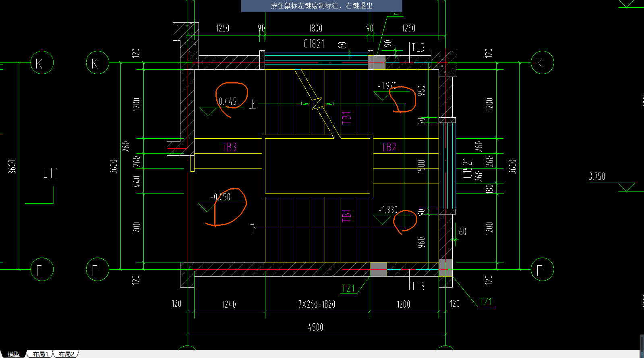The height and width of the screenshot is (358, 644).
Task: Select the 1260 dimension near the top TL3
Action: 408,28
